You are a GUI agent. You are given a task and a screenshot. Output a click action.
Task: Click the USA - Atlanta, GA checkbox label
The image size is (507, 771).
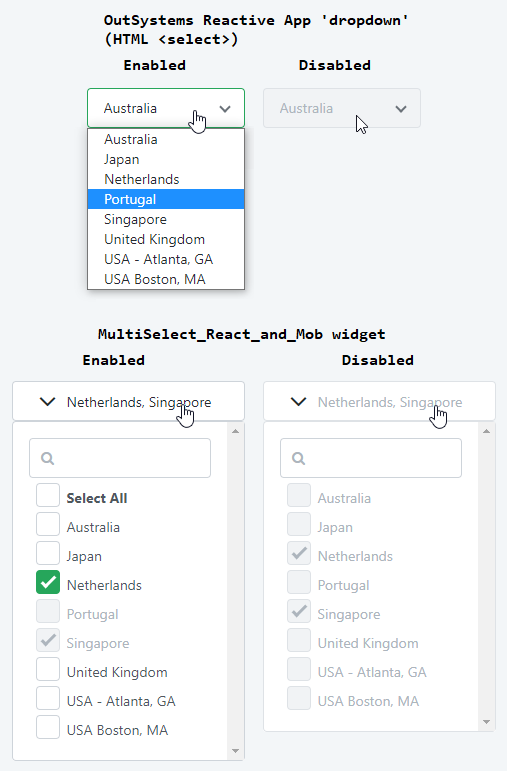121,701
